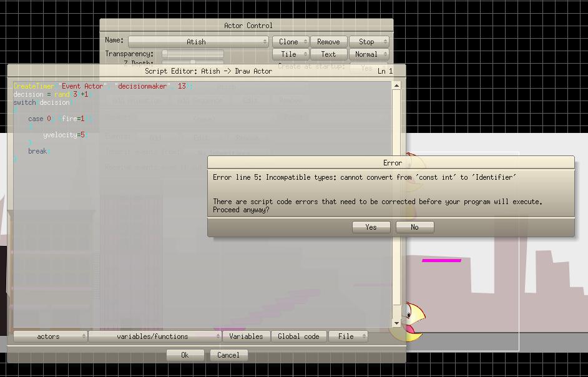Click the Script Editor title bar

click(206, 71)
